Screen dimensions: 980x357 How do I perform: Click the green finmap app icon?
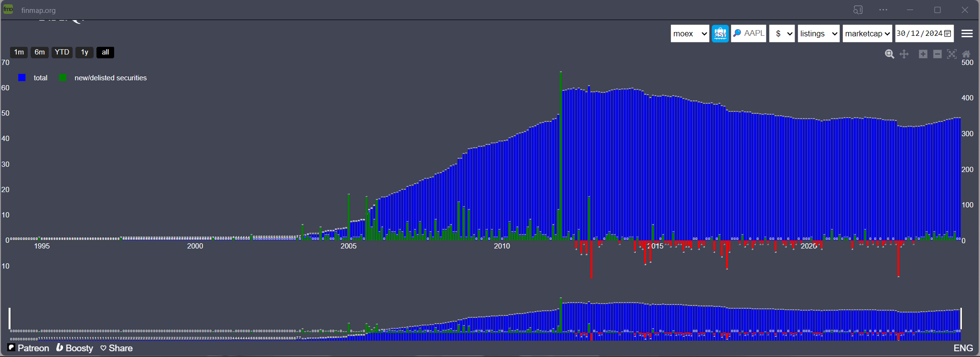(x=8, y=10)
